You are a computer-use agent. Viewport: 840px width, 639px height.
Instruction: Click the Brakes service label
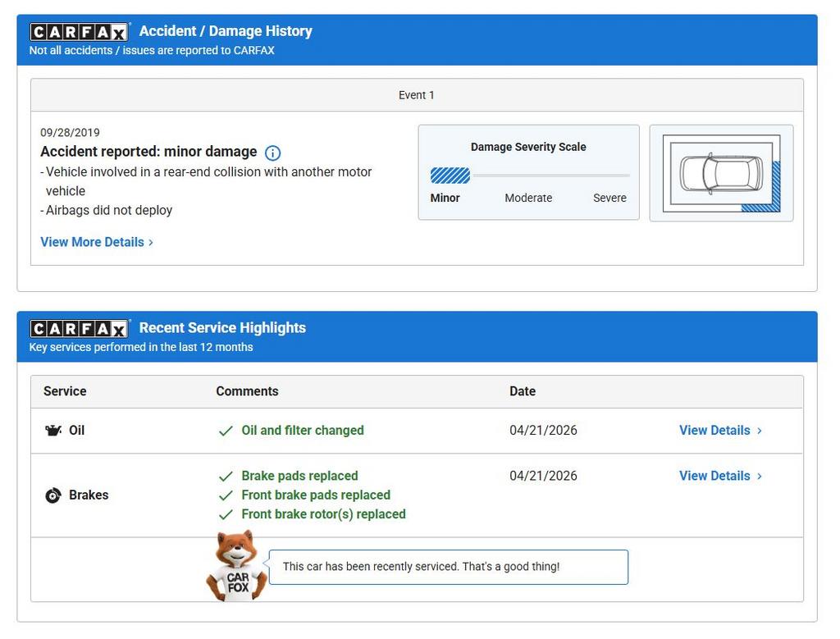[89, 495]
